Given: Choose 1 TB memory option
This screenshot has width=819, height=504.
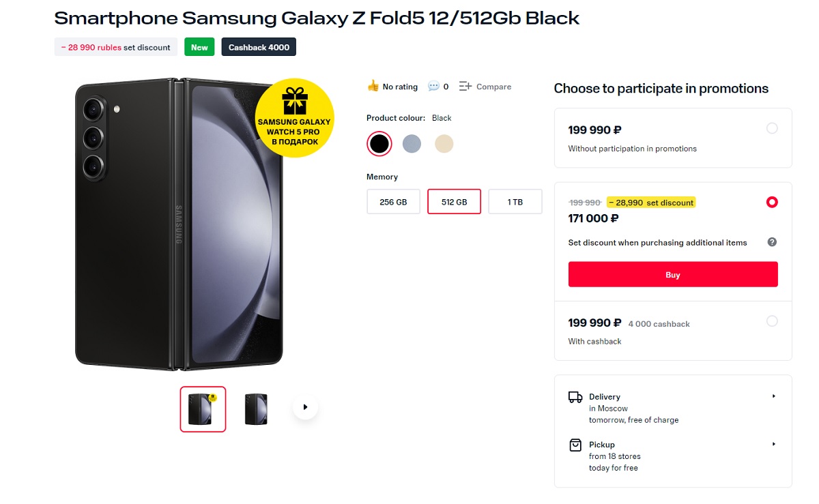Looking at the screenshot, I should pyautogui.click(x=515, y=202).
